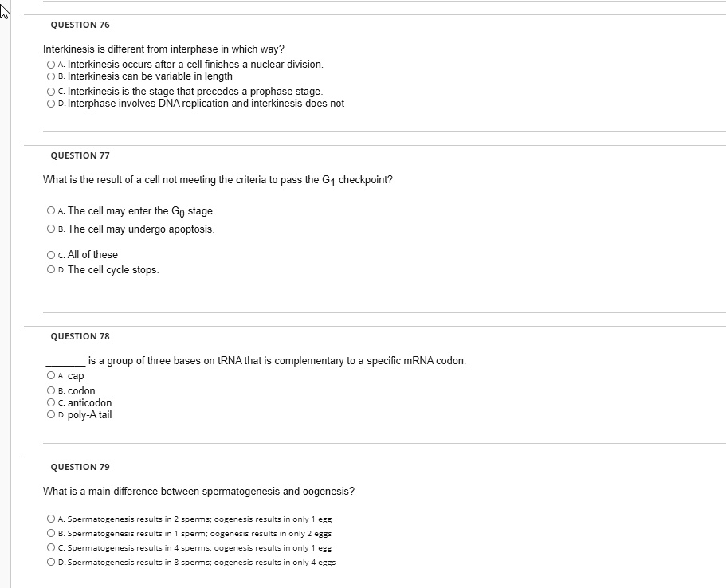Select 'The cell may undergo apoptosis' option

pyautogui.click(x=51, y=229)
